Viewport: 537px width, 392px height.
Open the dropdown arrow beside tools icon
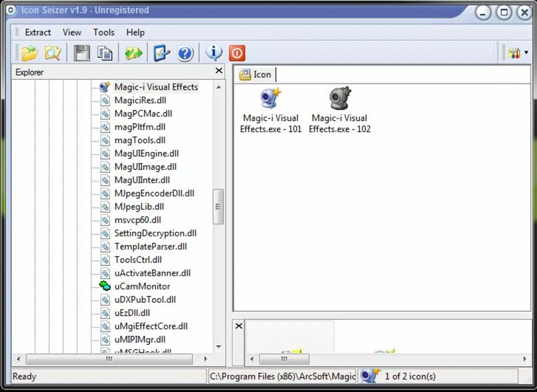tap(526, 53)
